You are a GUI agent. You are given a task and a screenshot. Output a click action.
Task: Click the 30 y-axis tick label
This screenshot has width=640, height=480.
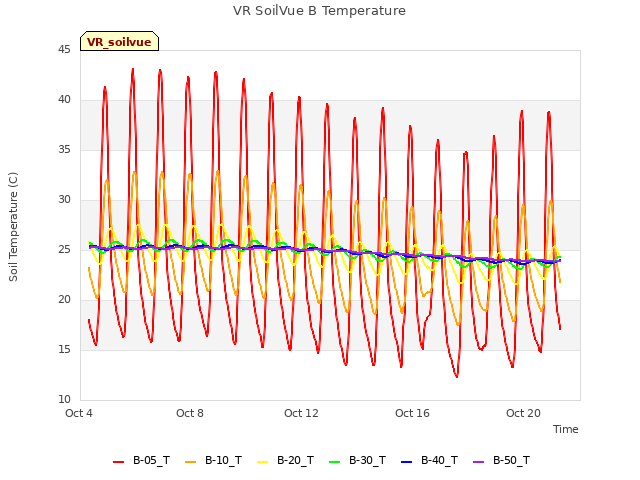point(64,200)
